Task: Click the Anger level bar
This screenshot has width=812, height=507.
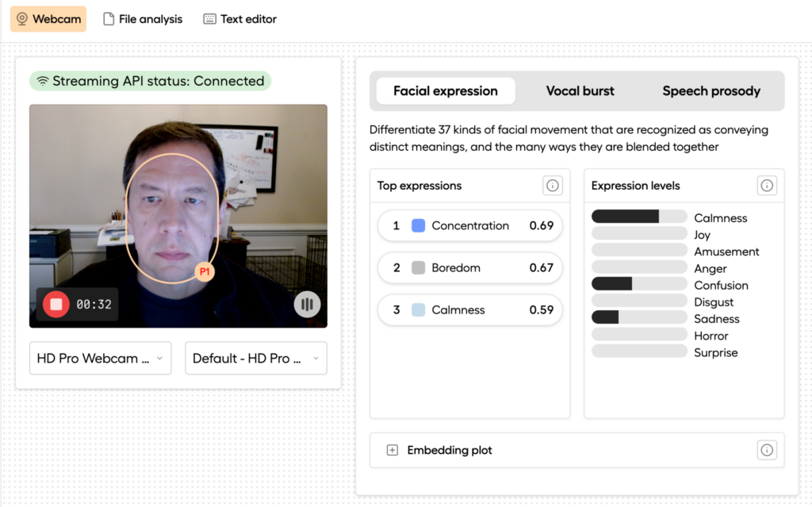Action: 639,267
